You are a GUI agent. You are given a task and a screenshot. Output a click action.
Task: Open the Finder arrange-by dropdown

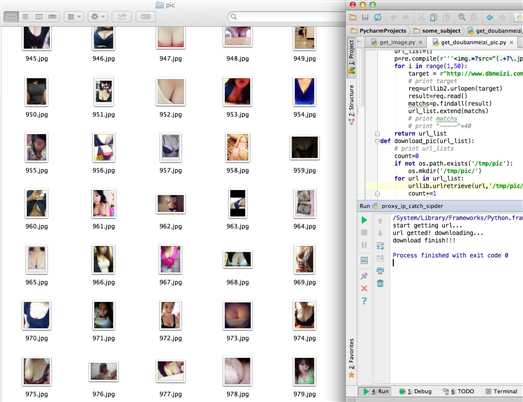tap(74, 16)
